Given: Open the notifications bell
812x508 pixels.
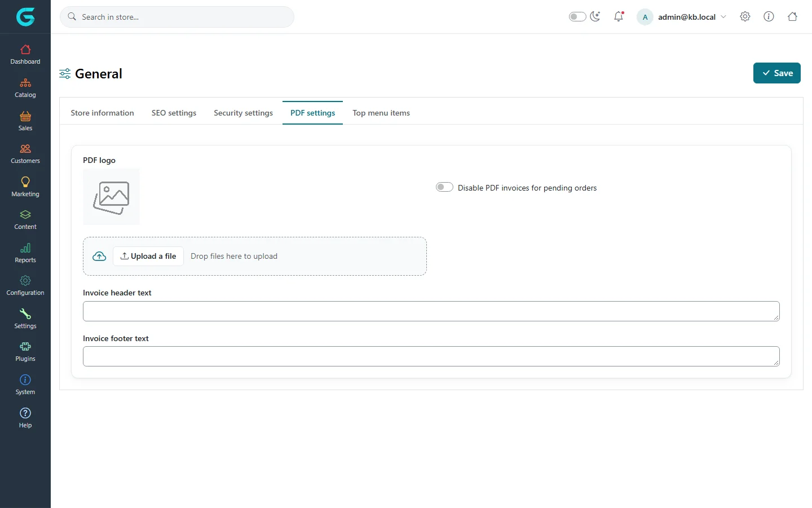Looking at the screenshot, I should pos(619,17).
